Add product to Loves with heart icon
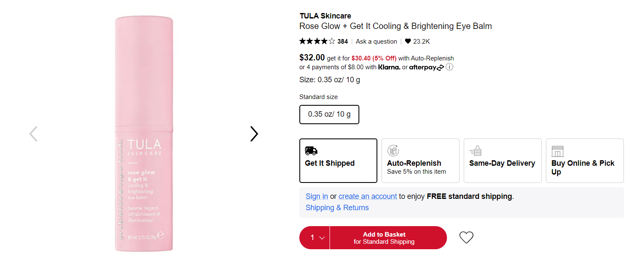The image size is (644, 266). click(x=466, y=237)
